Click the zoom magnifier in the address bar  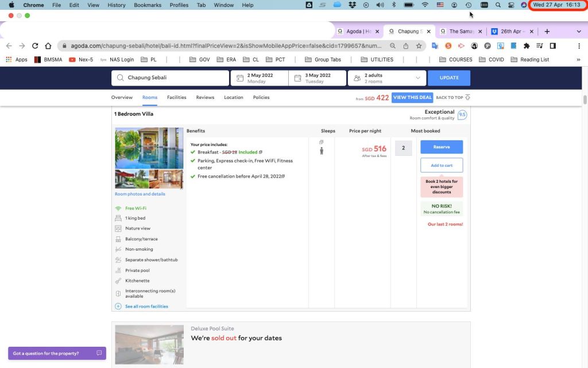tap(393, 46)
